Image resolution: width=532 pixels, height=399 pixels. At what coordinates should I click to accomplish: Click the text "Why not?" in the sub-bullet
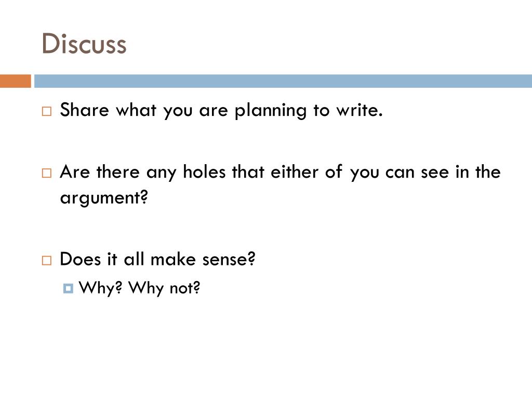(x=164, y=287)
